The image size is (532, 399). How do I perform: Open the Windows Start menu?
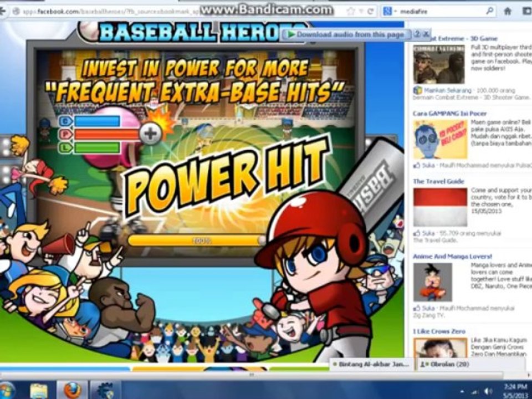(7, 390)
